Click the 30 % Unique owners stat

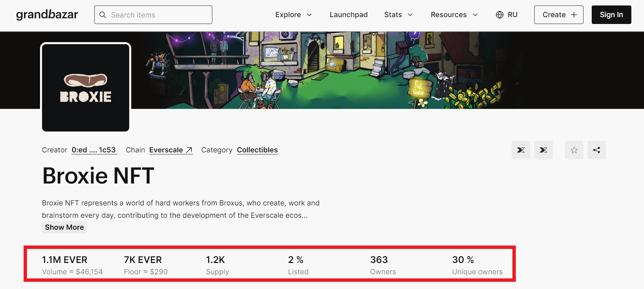tap(477, 265)
